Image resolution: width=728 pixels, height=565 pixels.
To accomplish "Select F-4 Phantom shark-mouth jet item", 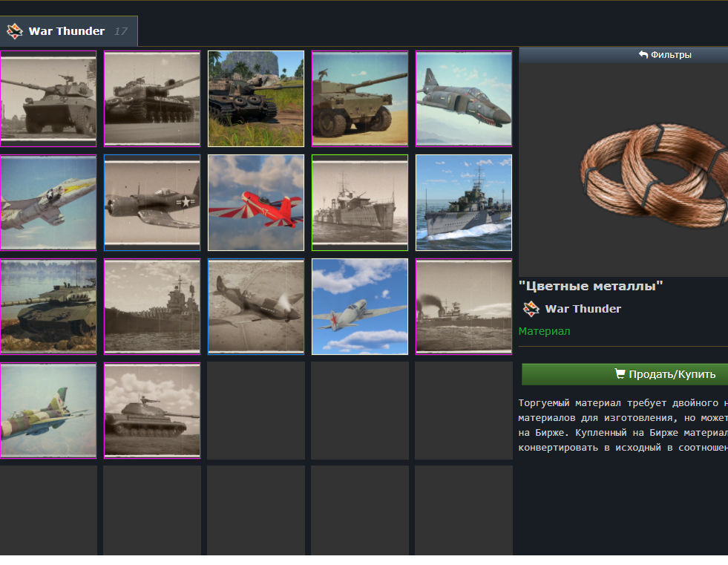I will (x=464, y=99).
